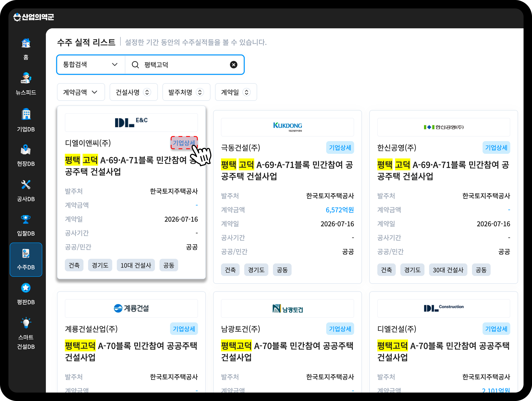Select 건축 tag on 디엘이앤씨 card
The height and width of the screenshot is (401, 532).
coord(74,265)
